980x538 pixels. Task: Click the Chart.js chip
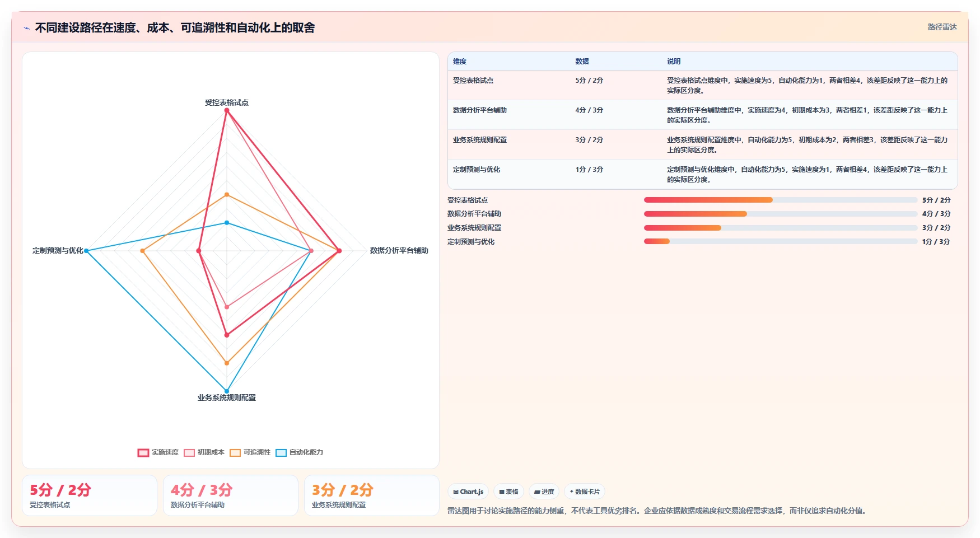click(468, 492)
